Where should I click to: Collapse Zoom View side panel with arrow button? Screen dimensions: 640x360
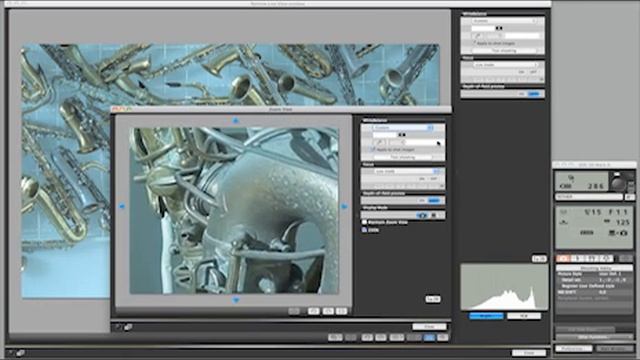click(x=433, y=299)
